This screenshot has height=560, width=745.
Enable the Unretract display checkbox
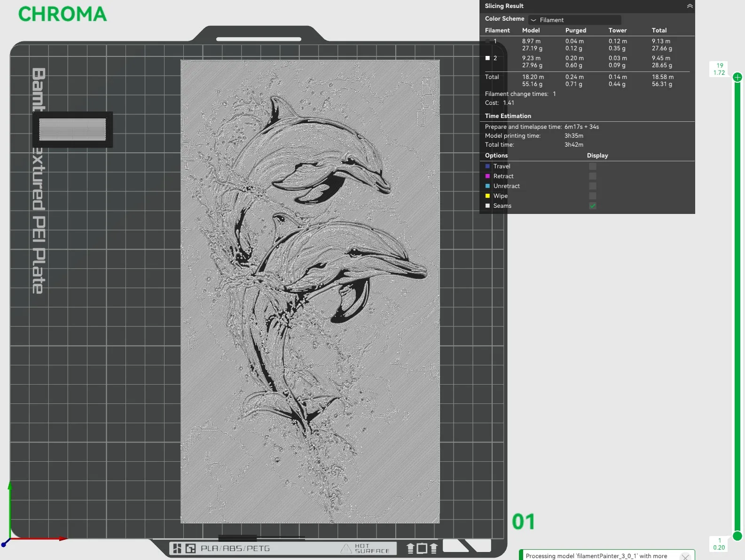(x=593, y=186)
